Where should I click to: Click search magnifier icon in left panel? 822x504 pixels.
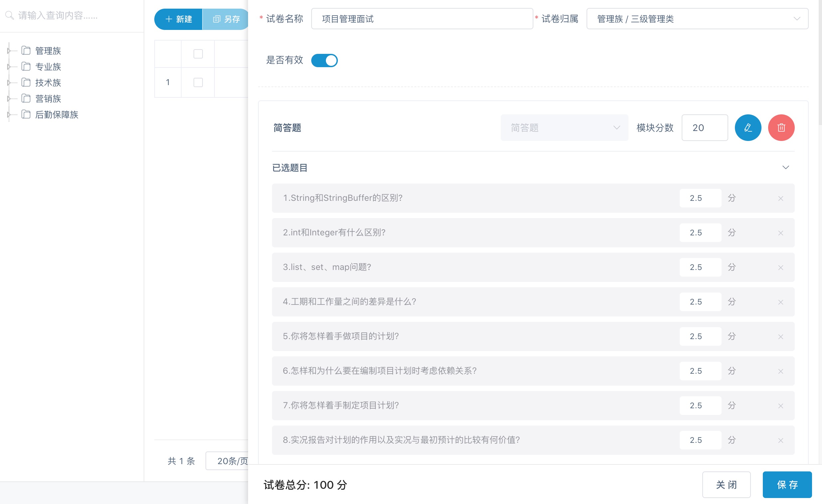tap(9, 15)
